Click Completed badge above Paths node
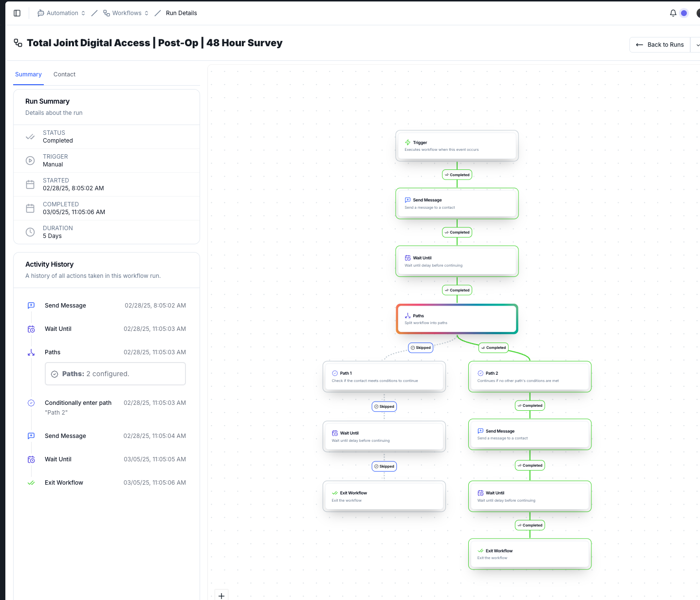Viewport: 700px width, 600px height. (x=457, y=291)
